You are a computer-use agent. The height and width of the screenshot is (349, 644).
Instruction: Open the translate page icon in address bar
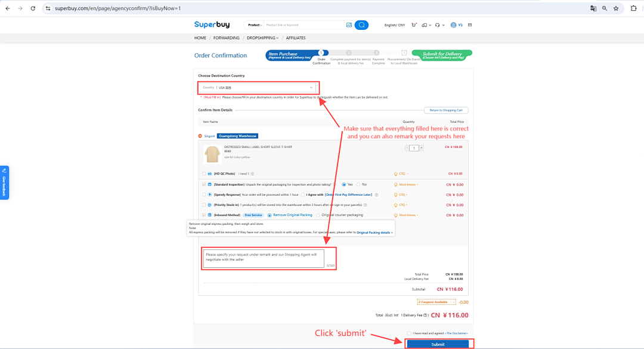tap(593, 8)
